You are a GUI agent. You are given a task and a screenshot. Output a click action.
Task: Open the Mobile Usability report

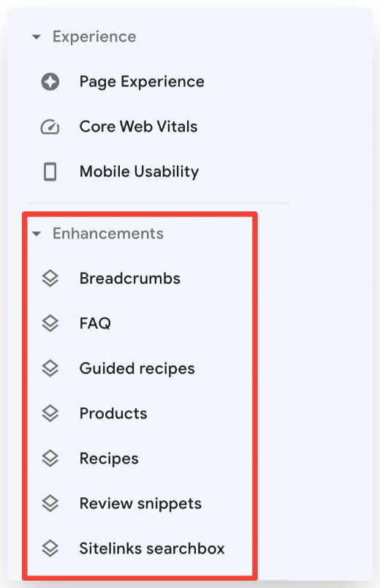139,172
